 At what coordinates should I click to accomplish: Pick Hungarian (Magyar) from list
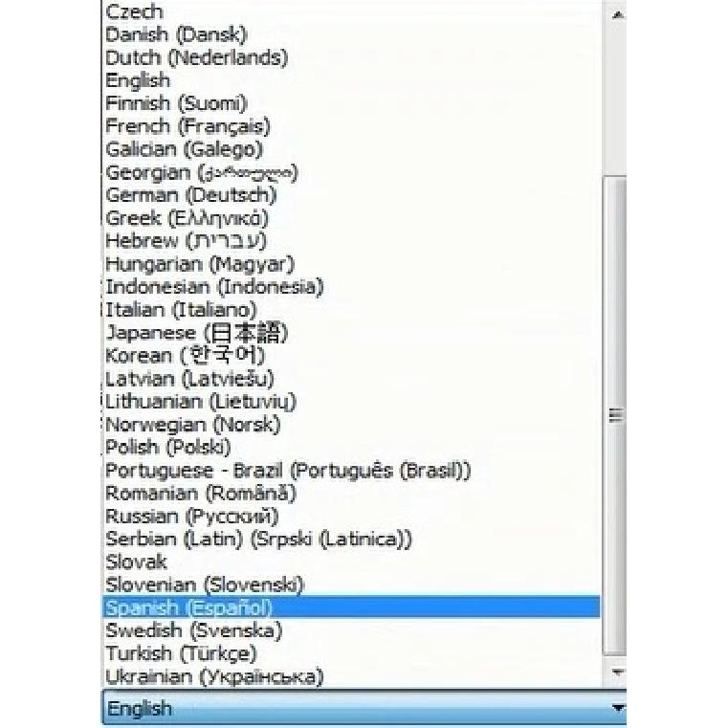[351, 264]
